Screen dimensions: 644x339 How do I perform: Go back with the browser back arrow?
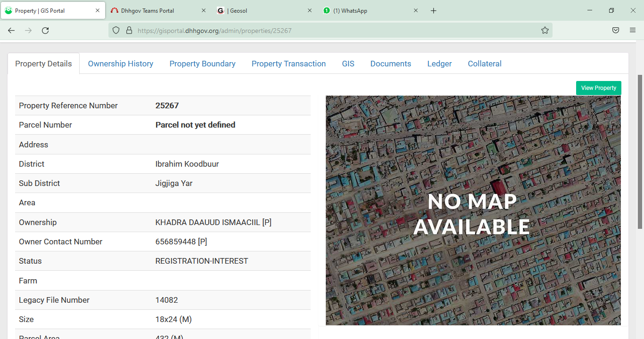[11, 30]
